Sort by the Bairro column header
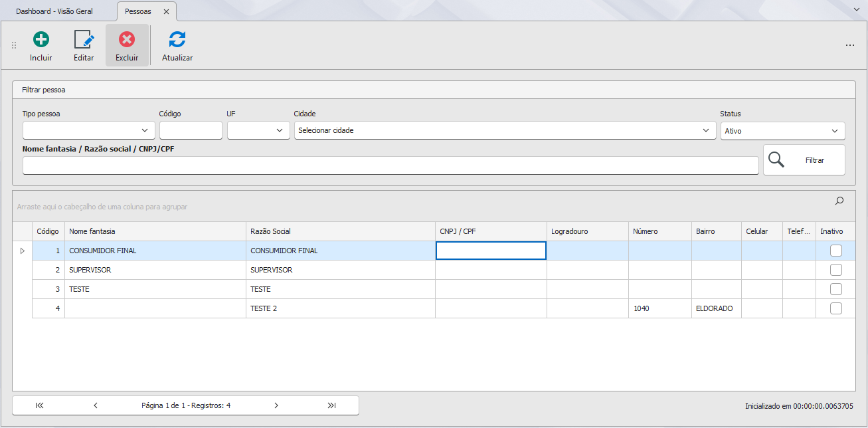This screenshot has width=868, height=428. tap(717, 231)
